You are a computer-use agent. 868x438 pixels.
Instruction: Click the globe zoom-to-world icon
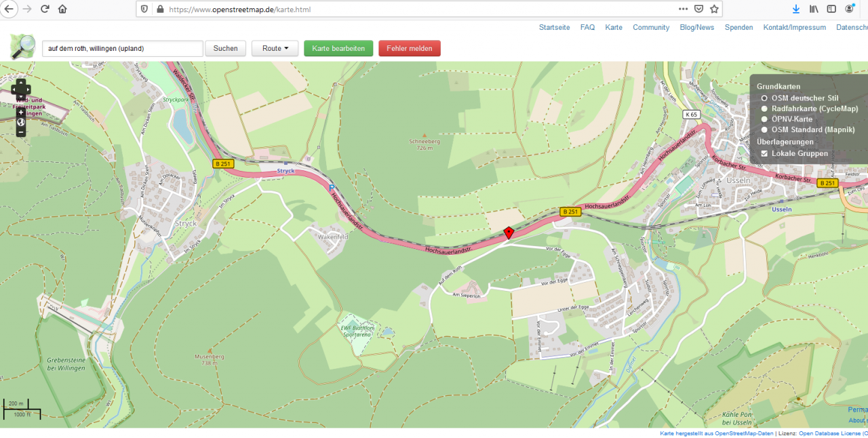21,123
